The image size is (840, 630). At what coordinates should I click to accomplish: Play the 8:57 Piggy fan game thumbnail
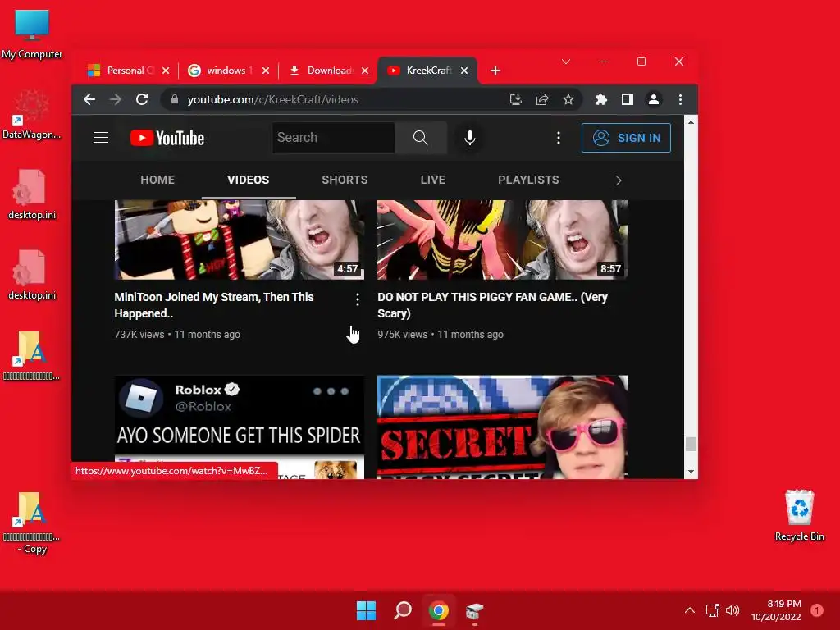point(502,240)
